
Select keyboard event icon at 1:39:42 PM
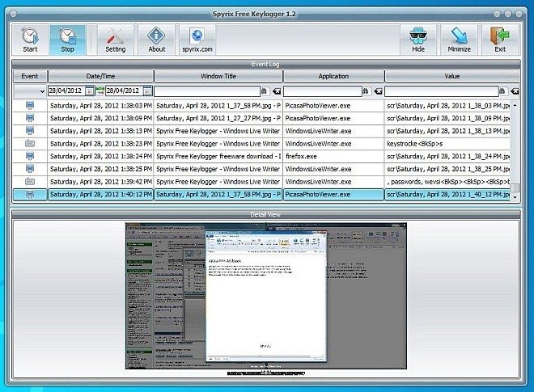click(x=30, y=181)
